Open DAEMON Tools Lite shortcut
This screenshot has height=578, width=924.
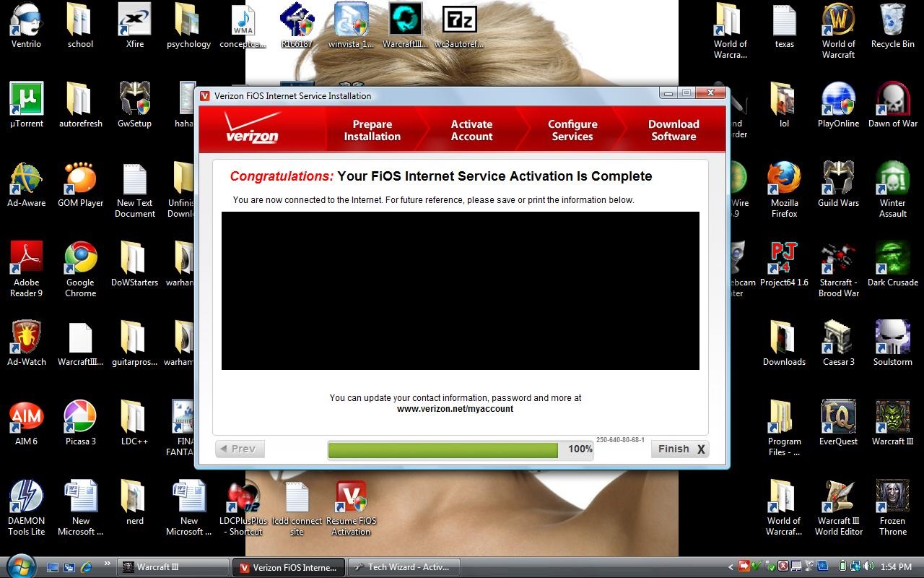click(26, 508)
